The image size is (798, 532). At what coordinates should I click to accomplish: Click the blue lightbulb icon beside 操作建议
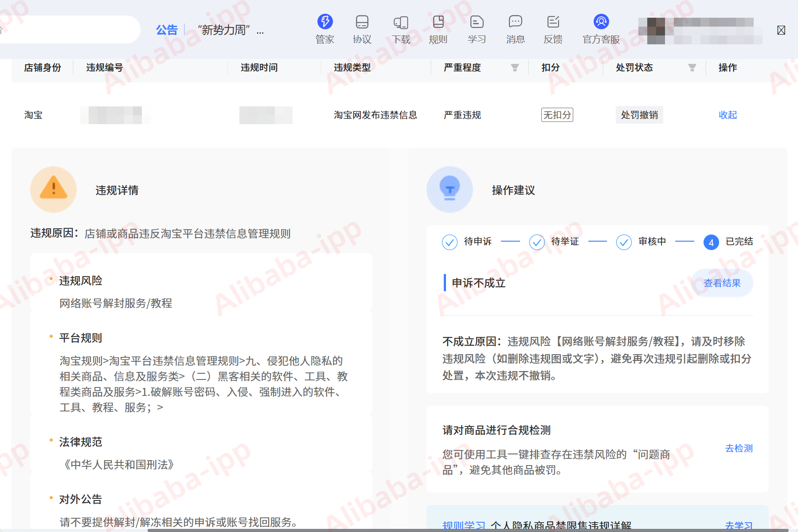click(450, 189)
